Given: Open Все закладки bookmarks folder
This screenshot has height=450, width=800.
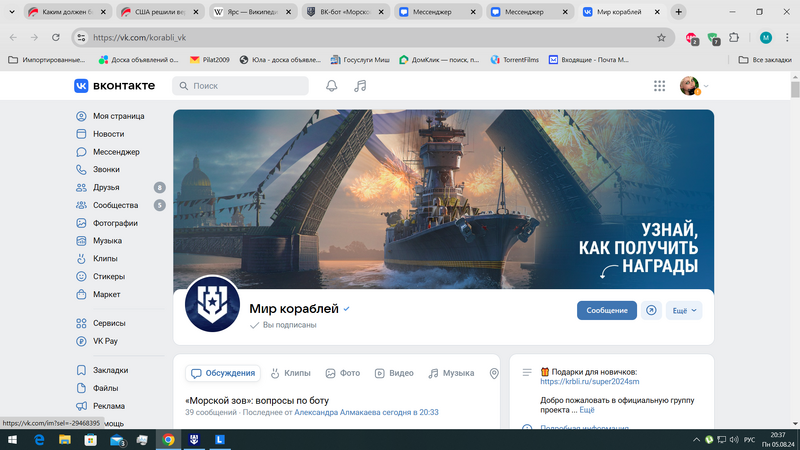Looking at the screenshot, I should [x=765, y=60].
